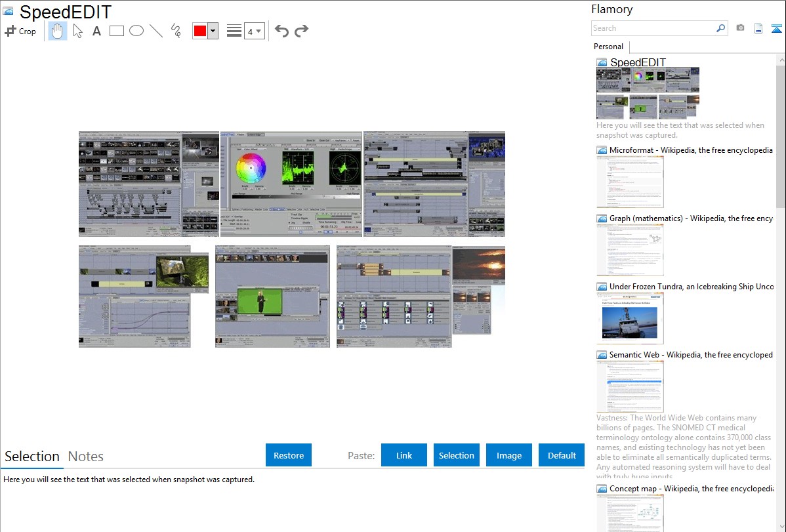Open the color picker dropdown arrow
The width and height of the screenshot is (786, 532).
point(213,31)
